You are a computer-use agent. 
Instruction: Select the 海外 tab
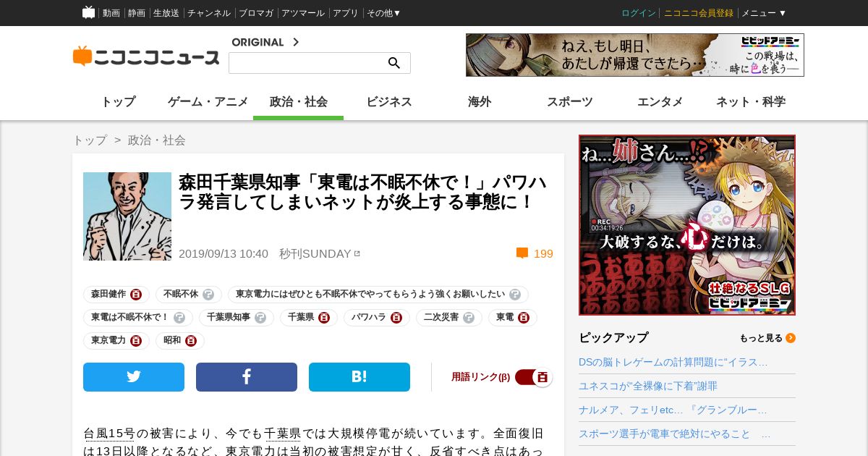coord(480,102)
